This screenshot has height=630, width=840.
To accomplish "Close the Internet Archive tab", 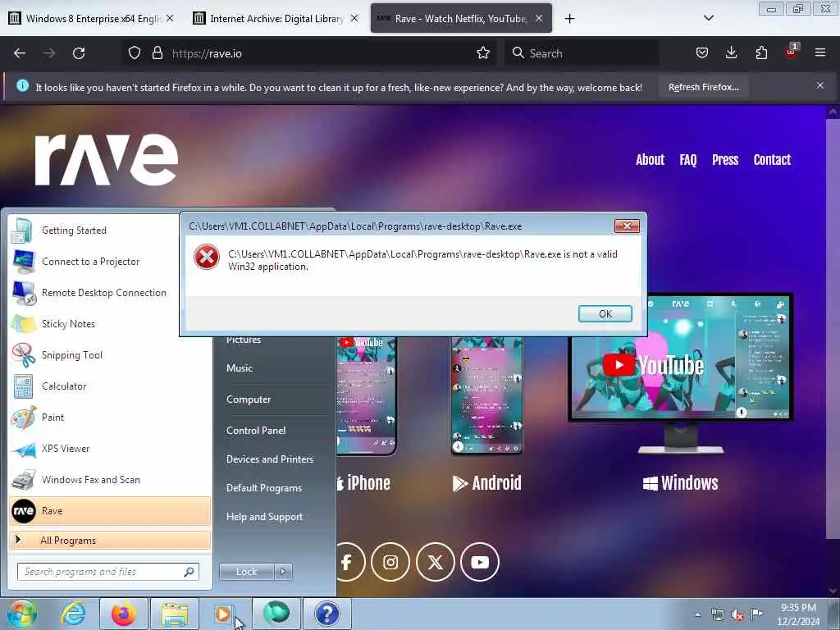I will coord(354,19).
